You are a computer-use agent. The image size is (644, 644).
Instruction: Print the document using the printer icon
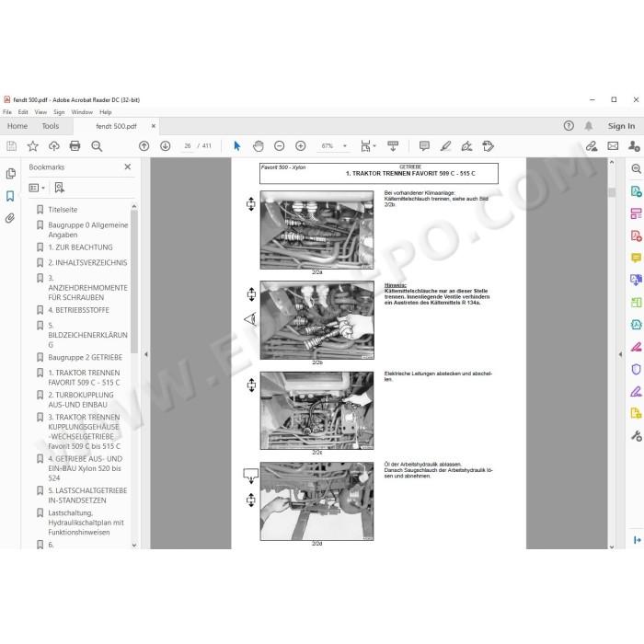tap(75, 145)
